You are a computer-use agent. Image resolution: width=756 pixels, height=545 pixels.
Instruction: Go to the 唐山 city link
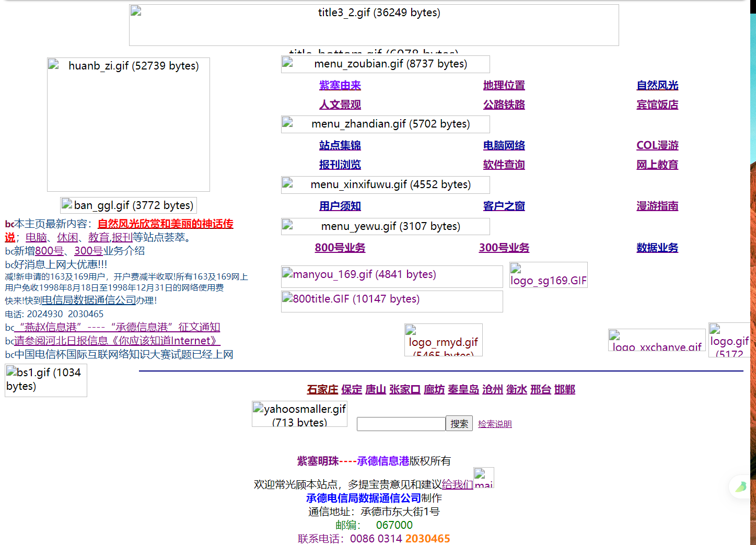pos(376,389)
